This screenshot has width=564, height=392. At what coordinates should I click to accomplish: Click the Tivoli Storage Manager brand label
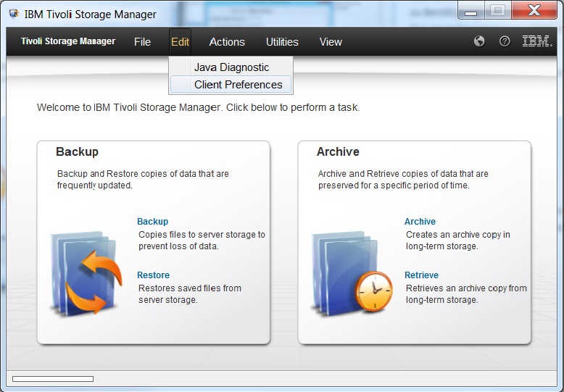tap(68, 41)
